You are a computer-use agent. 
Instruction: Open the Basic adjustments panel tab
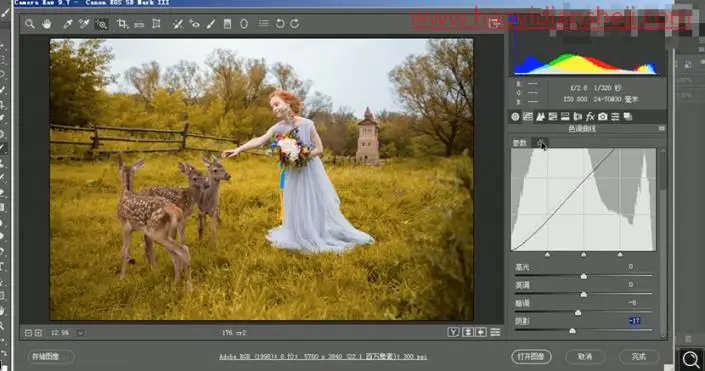click(515, 117)
